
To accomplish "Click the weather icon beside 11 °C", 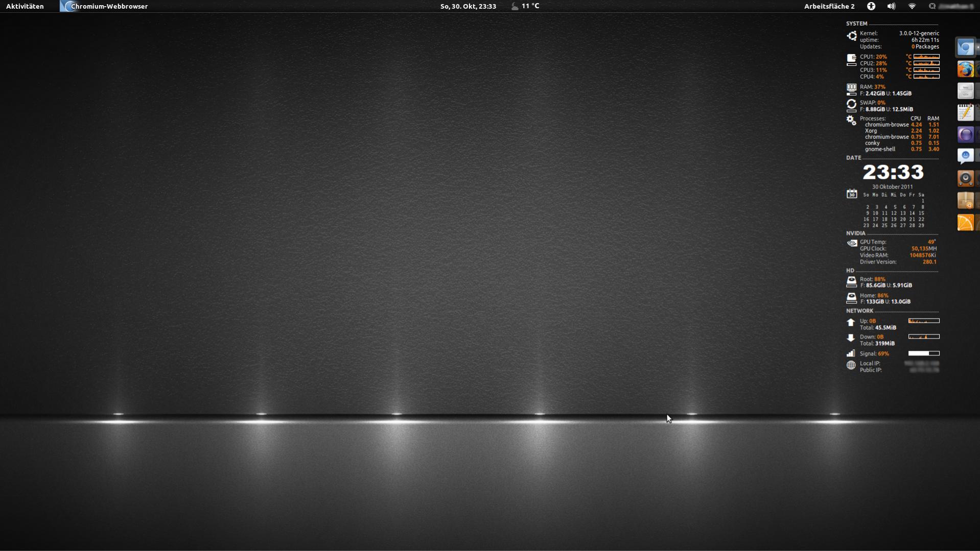I will 515,6.
